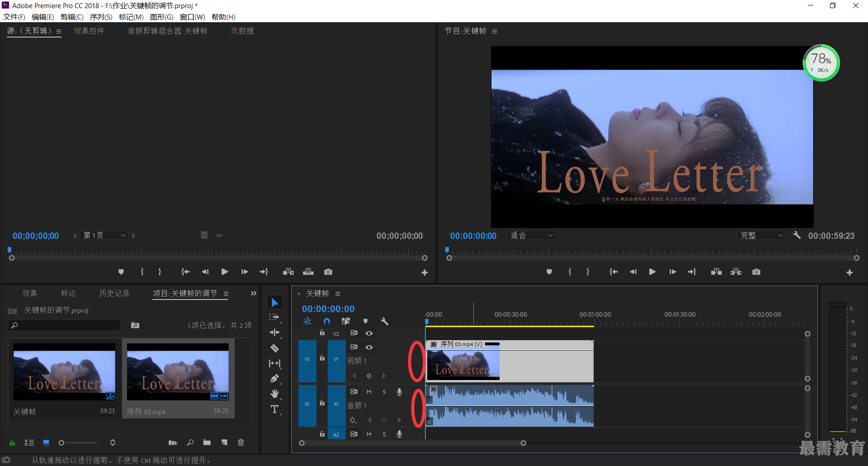Select the Slip tool
Viewport: 868px width, 466px height.
(x=274, y=363)
